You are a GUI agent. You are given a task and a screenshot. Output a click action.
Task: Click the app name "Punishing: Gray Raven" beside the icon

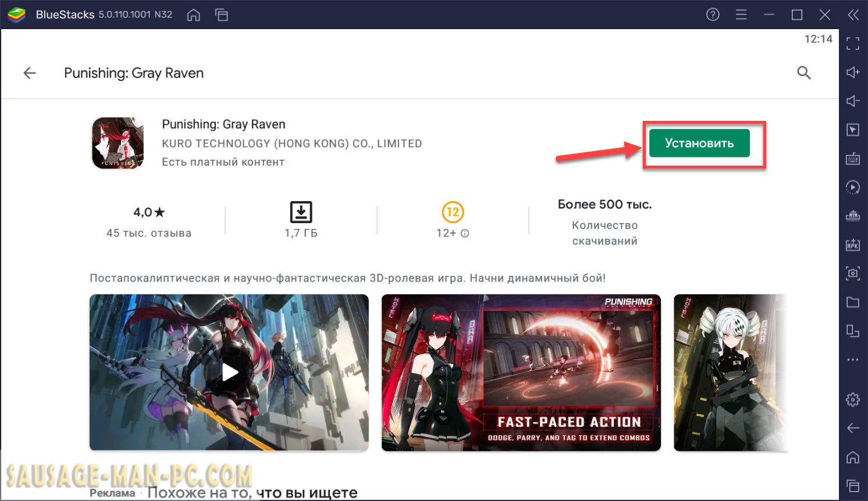point(223,124)
